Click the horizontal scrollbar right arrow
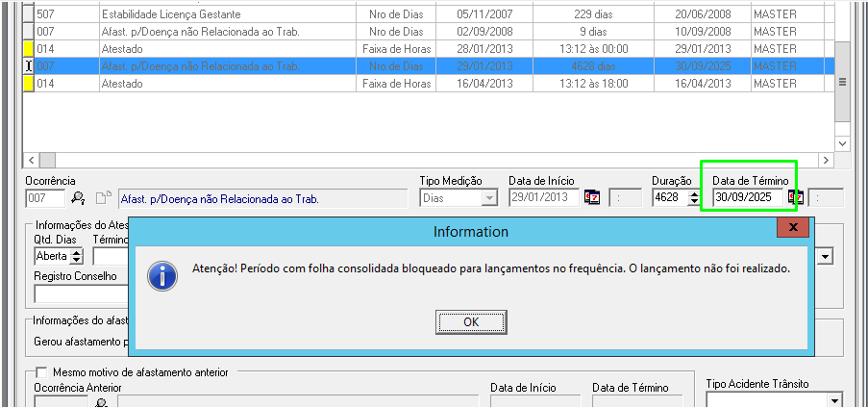 click(825, 160)
